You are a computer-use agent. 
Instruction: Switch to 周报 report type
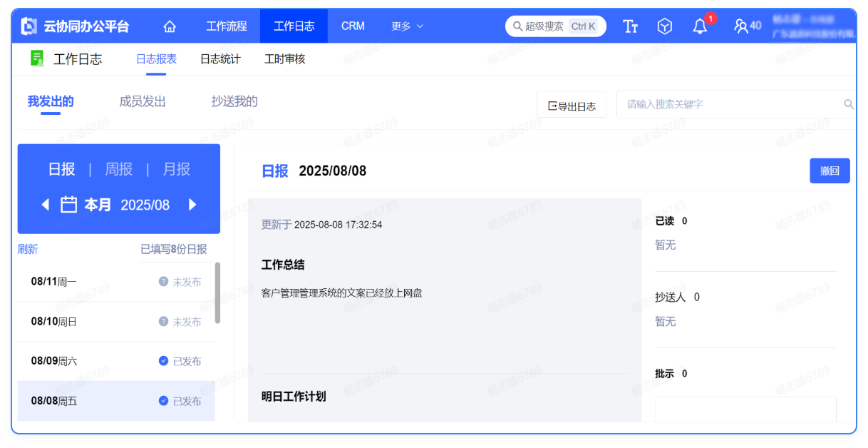point(119,169)
